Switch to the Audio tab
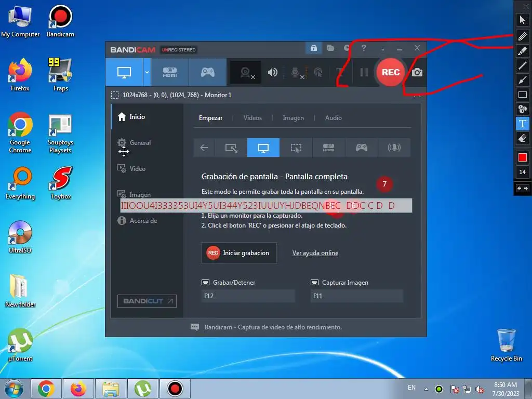This screenshot has height=399, width=532. click(x=333, y=118)
